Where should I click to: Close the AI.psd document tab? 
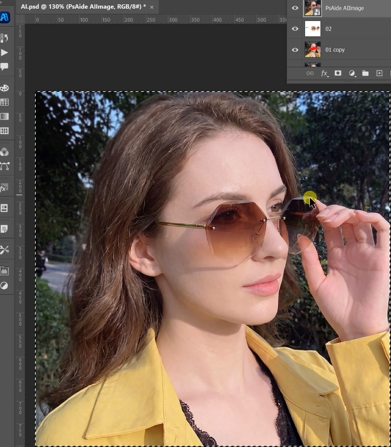tap(152, 7)
